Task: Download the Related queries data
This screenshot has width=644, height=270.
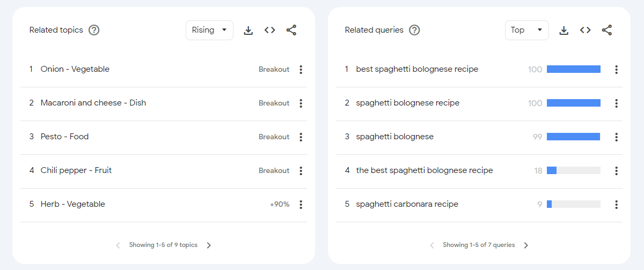Action: (x=563, y=31)
